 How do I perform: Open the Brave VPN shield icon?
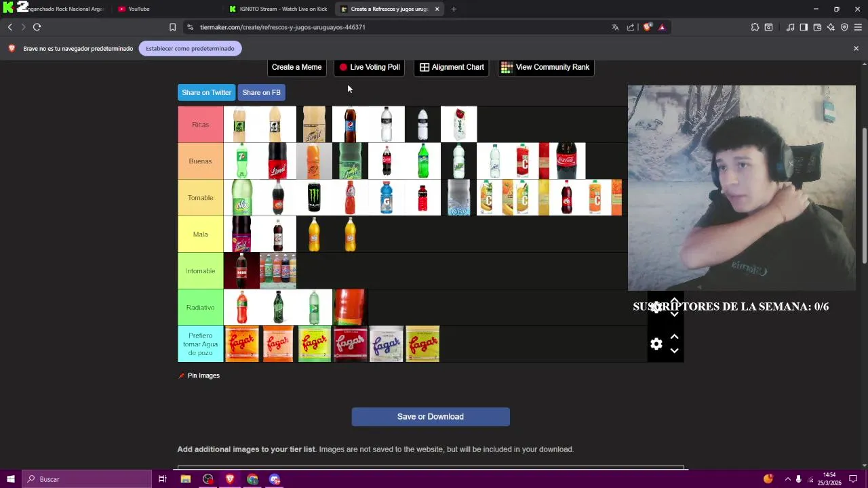click(x=844, y=27)
